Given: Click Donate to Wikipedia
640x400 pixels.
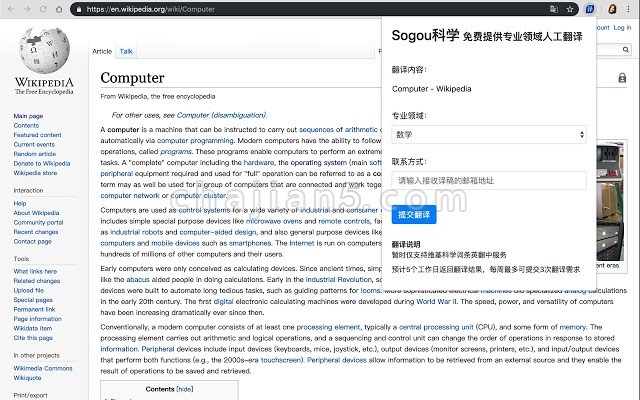Looking at the screenshot, I should click(x=42, y=163).
